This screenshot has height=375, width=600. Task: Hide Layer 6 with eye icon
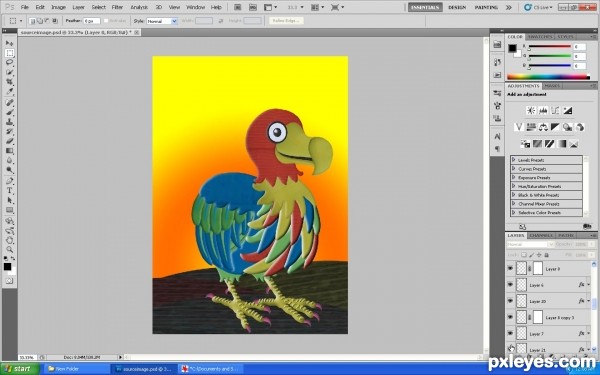(510, 285)
